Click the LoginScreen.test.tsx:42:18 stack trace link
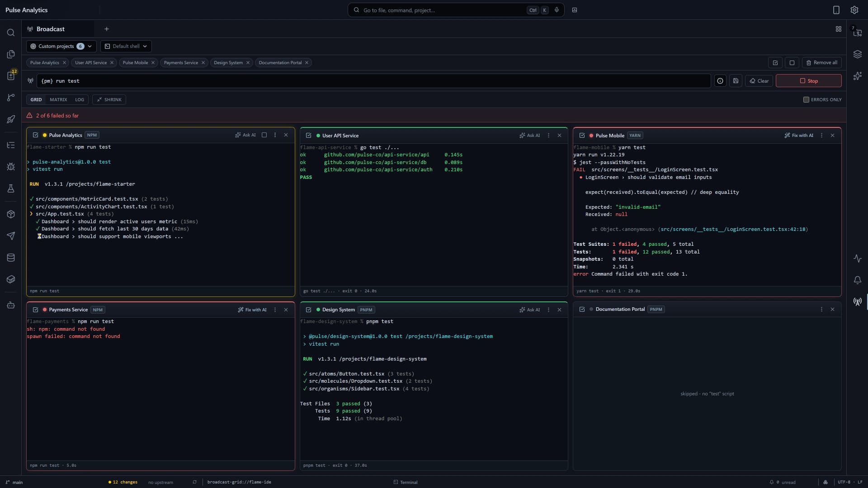 [733, 230]
